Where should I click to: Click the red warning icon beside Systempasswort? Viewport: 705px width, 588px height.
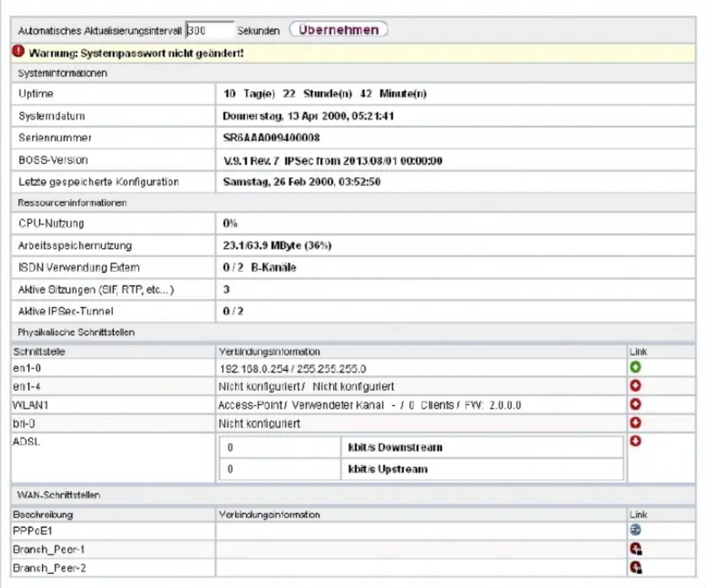tap(18, 51)
